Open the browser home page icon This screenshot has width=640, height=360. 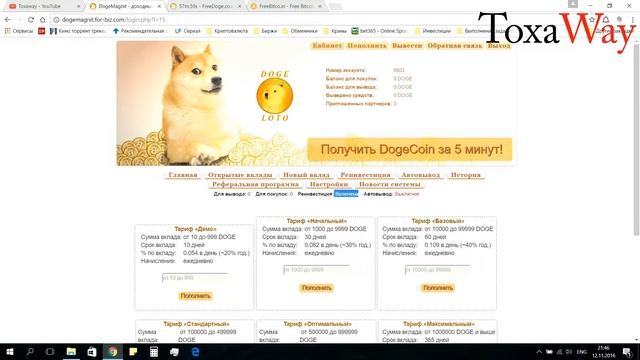[x=42, y=20]
